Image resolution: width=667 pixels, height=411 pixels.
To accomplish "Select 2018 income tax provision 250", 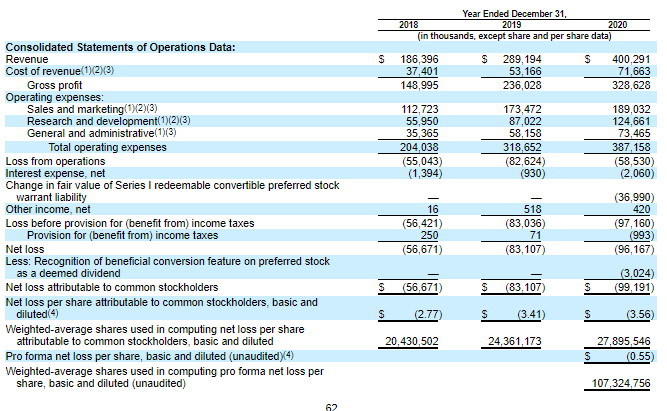I will pos(430,235).
